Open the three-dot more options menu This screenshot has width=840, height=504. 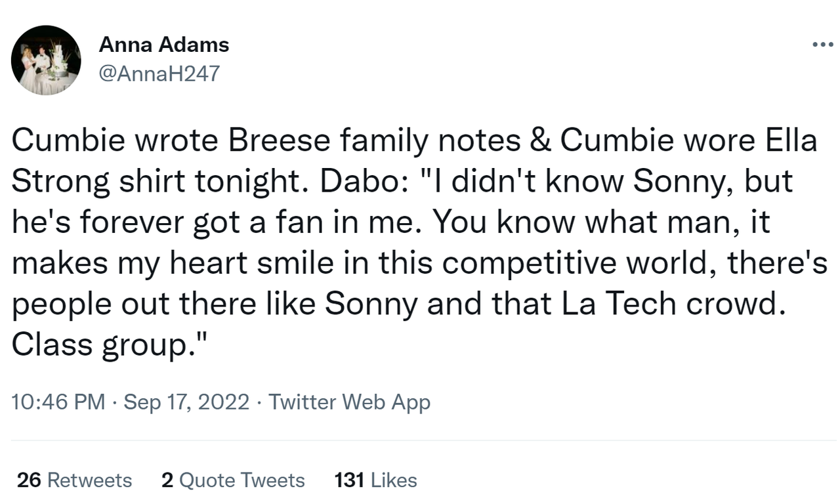[823, 45]
